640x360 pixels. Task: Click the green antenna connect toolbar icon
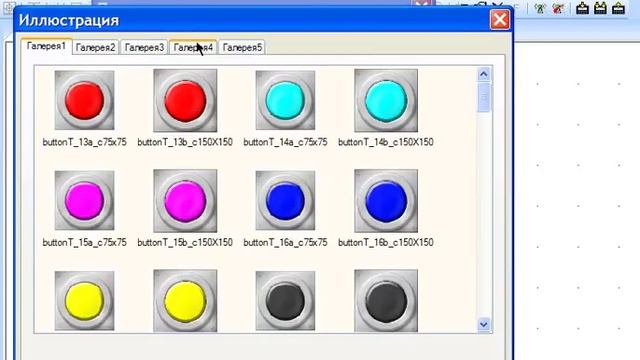point(540,8)
